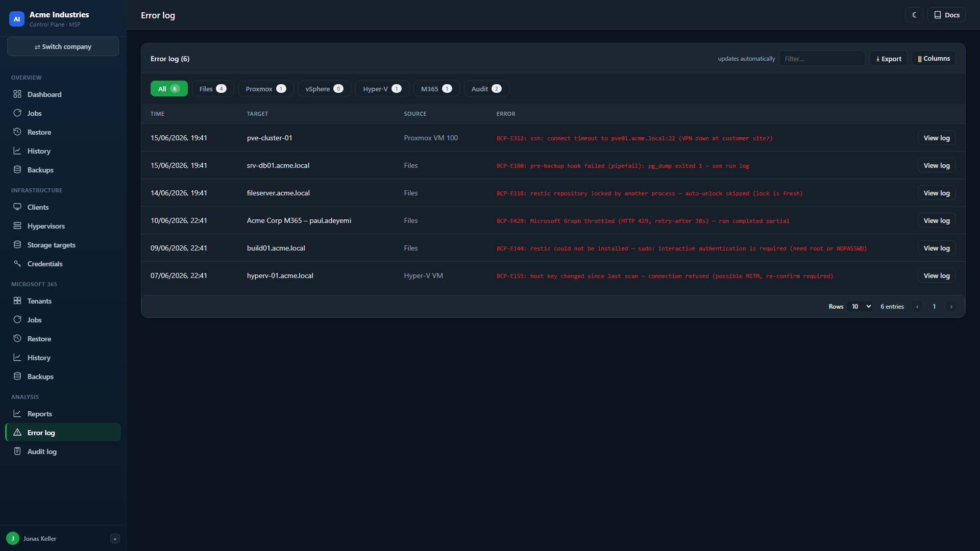The image size is (980, 551).
Task: Select the Files filter tab
Action: (x=213, y=89)
